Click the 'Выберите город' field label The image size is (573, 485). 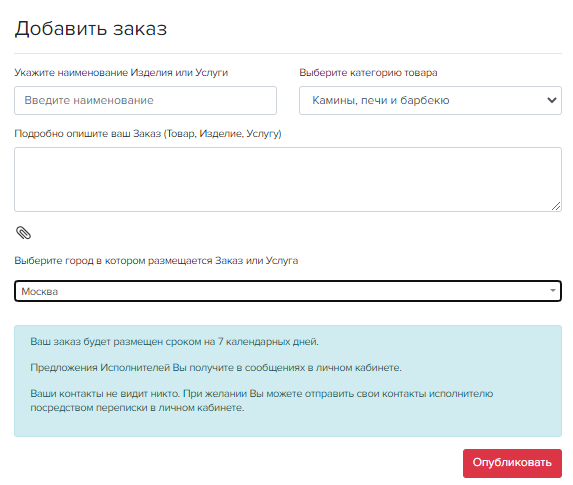click(x=156, y=261)
